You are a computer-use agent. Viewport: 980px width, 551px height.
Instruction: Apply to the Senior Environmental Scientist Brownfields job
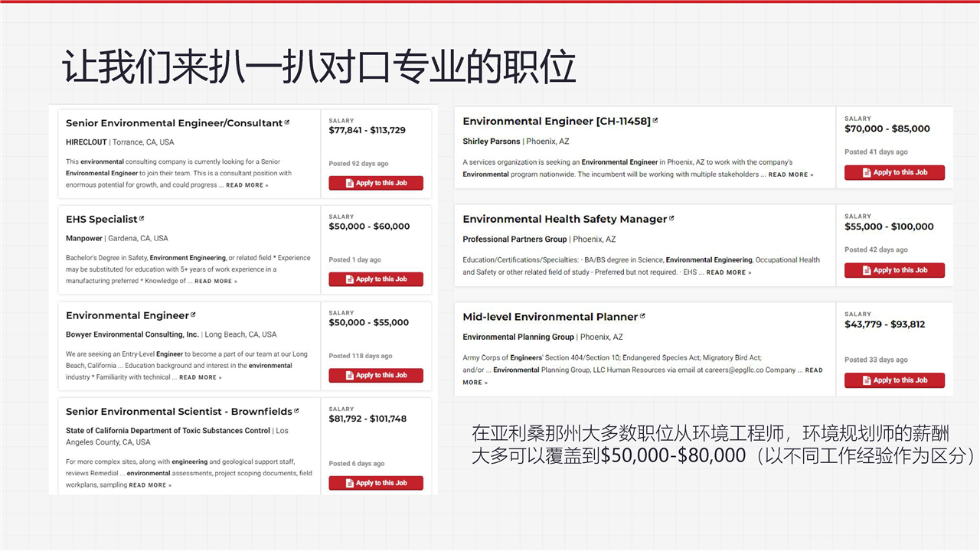pos(376,483)
